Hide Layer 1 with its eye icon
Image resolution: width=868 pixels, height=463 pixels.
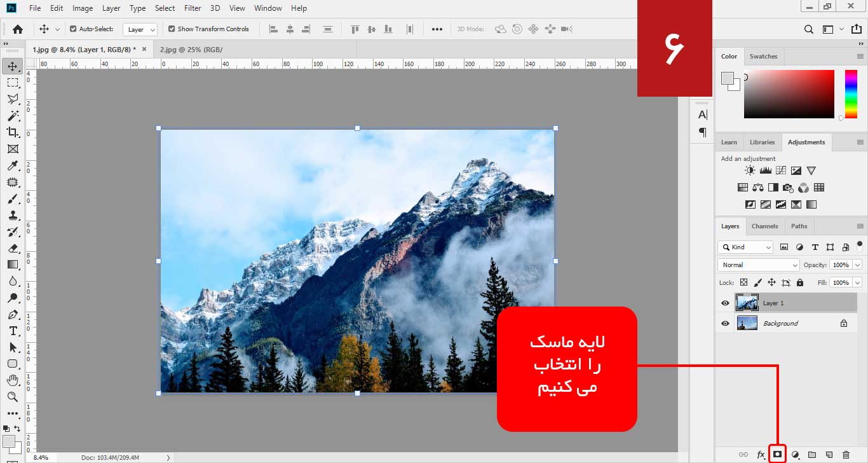[725, 303]
